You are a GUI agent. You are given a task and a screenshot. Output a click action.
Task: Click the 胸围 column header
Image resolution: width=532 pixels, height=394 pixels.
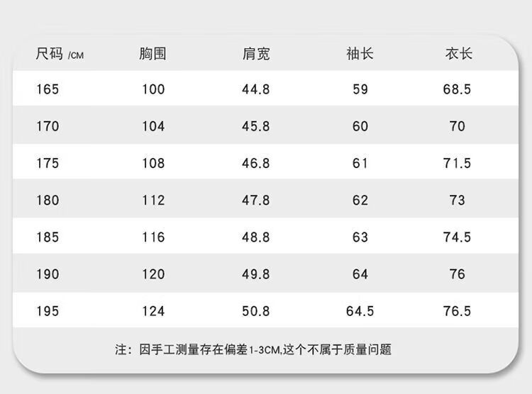(153, 54)
